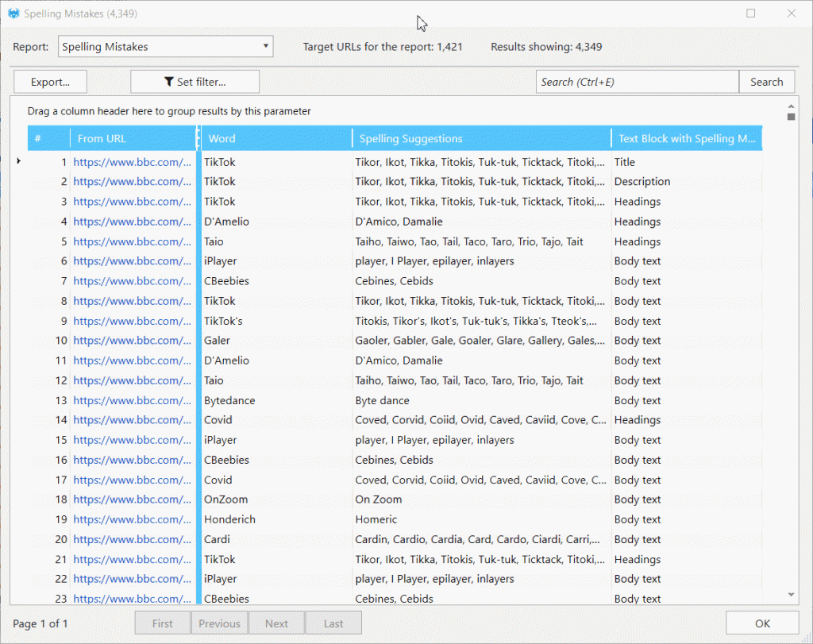Select the word 'D'Amelio' in row 4
The image size is (813, 644).
click(x=226, y=222)
